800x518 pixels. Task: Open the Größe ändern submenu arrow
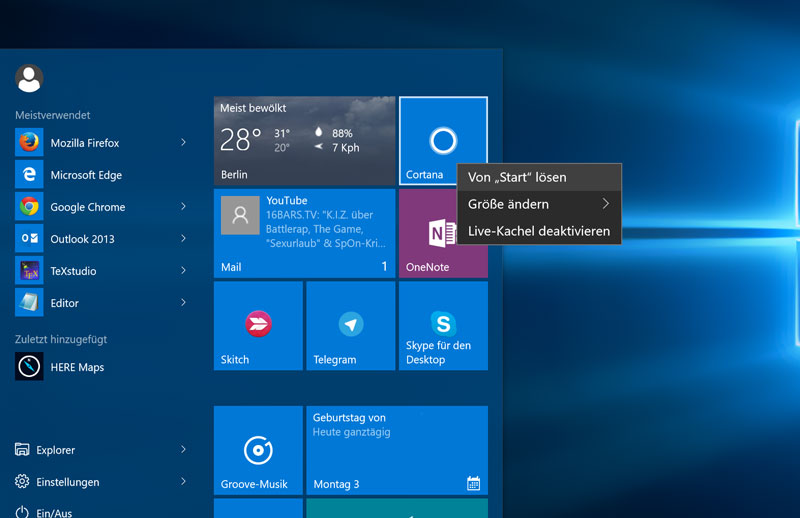[606, 204]
